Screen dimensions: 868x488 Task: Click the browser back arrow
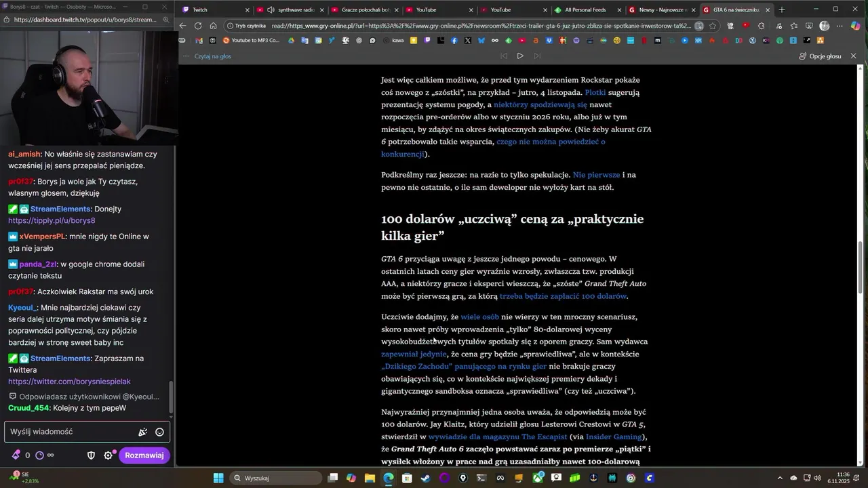pos(182,26)
